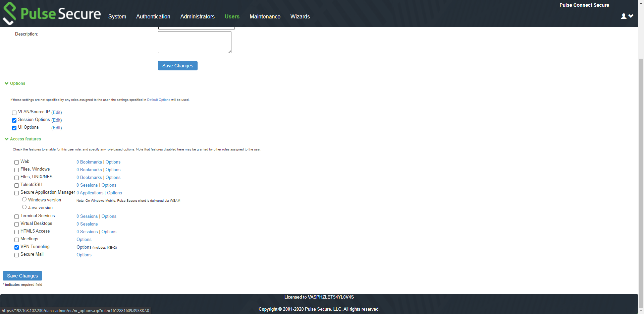Open the Maintenance menu
Image resolution: width=644 pixels, height=314 pixels.
tap(265, 16)
